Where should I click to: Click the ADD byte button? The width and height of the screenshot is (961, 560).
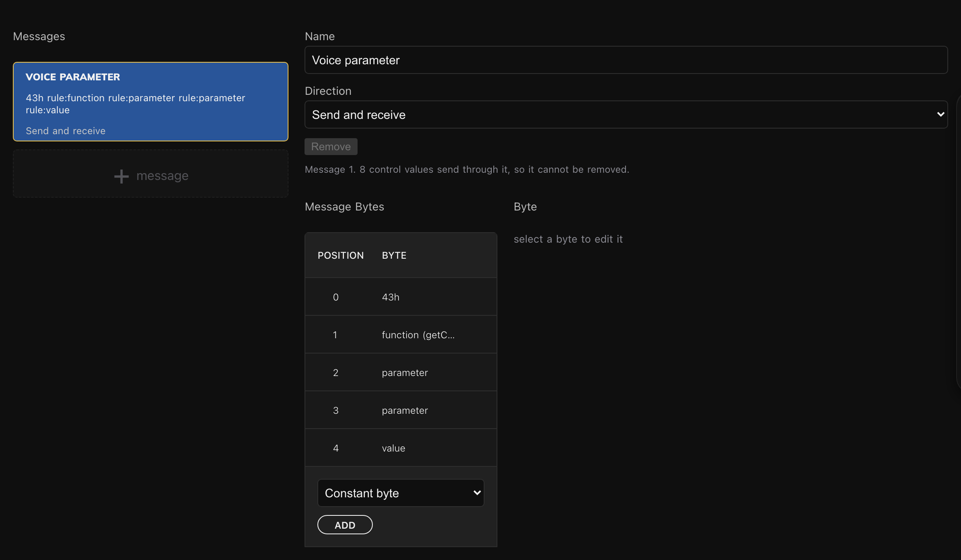(345, 525)
